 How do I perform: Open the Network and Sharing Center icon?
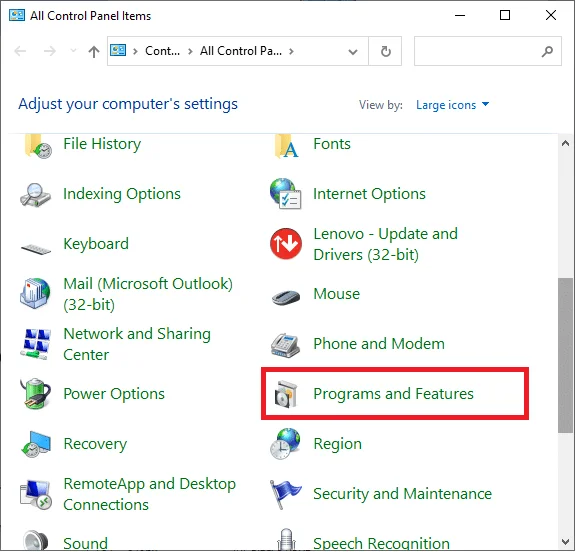click(35, 344)
